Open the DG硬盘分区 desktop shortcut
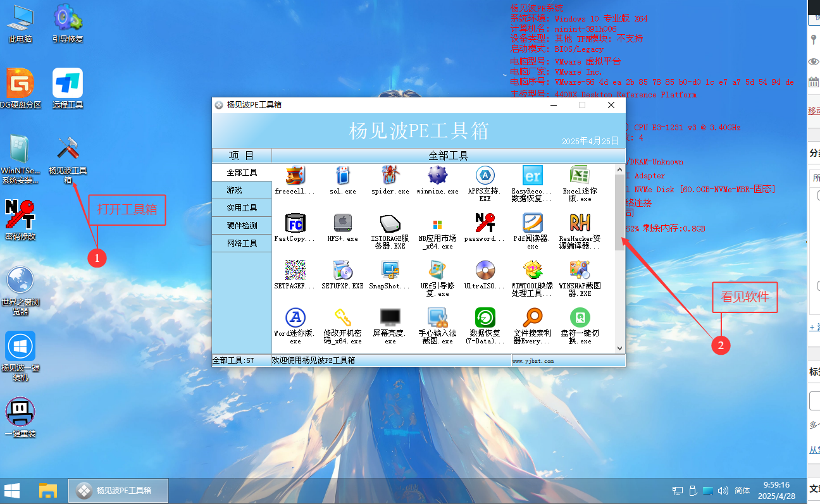Screen dimensions: 820x504 [20, 89]
